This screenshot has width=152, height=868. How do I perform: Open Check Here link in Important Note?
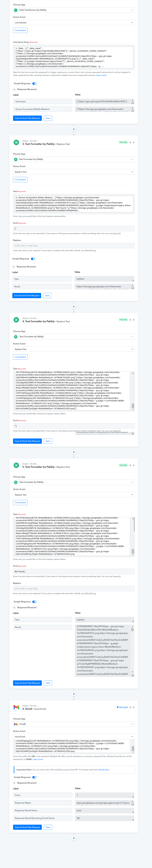(x=104, y=770)
